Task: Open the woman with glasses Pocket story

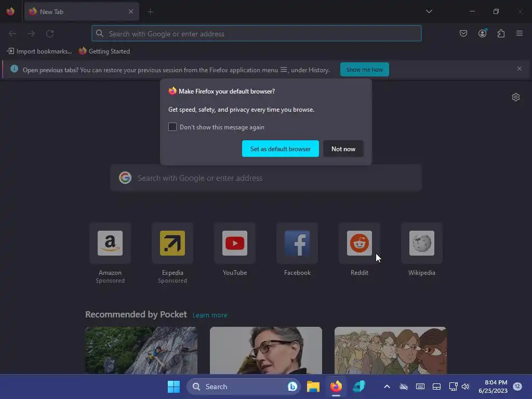Action: (266, 350)
